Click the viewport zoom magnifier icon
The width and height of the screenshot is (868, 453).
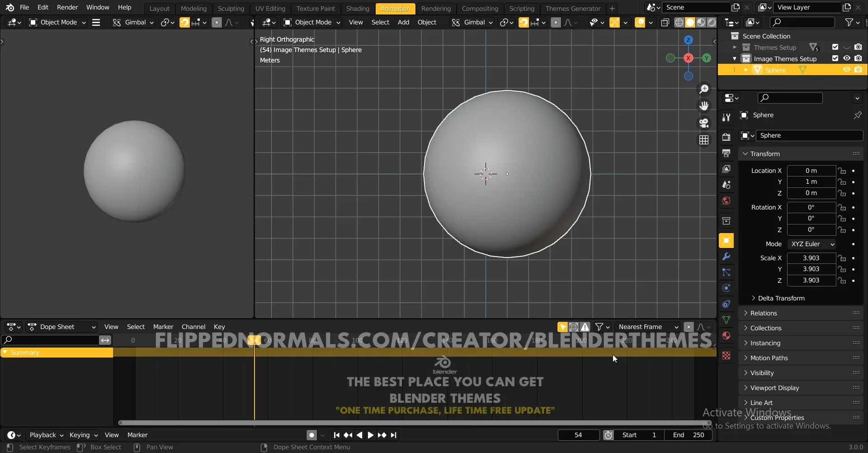point(704,89)
